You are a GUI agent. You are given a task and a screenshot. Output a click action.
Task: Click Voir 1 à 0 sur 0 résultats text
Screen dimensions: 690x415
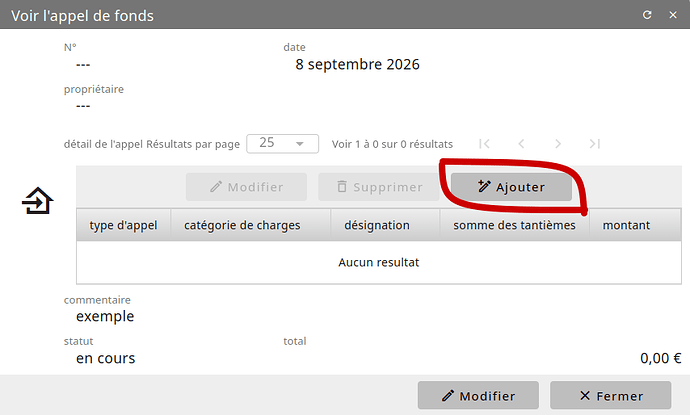(392, 144)
